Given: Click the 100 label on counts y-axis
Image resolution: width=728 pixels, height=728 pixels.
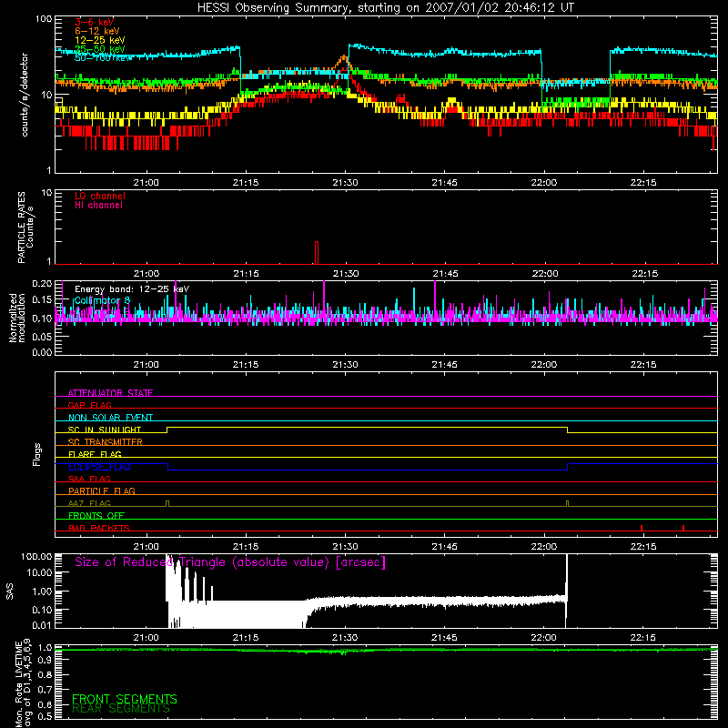Looking at the screenshot, I should [x=44, y=19].
